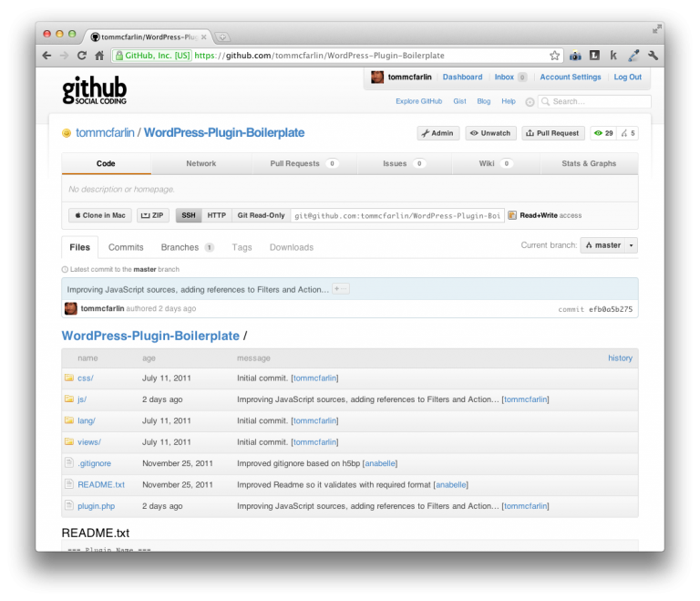Click the .gitignore file icon

(x=68, y=462)
